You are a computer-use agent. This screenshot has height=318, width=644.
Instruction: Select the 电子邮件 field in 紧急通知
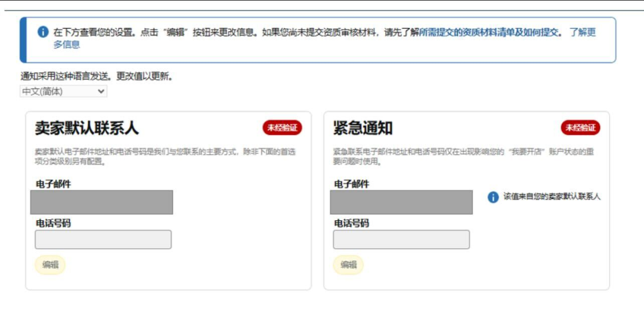[x=401, y=202]
